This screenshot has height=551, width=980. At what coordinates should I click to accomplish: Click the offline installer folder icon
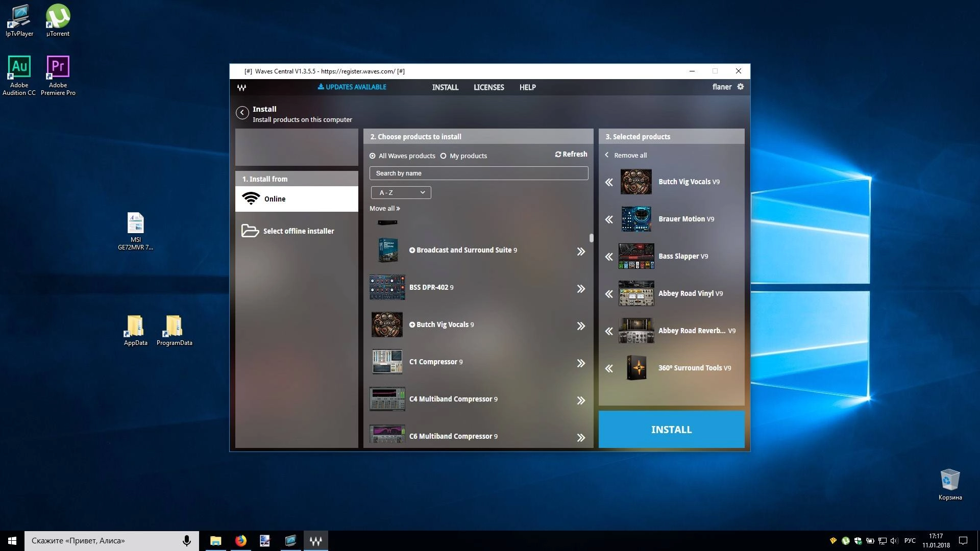click(x=250, y=231)
